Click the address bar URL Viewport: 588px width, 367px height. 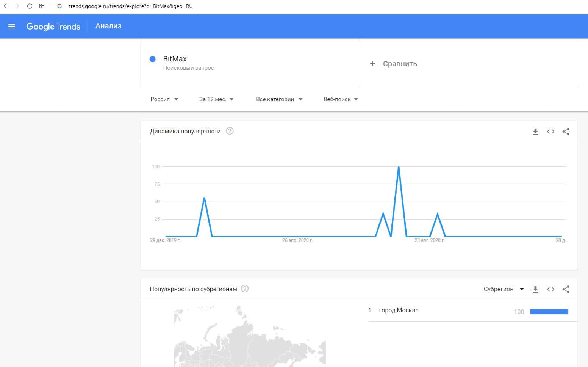click(131, 6)
